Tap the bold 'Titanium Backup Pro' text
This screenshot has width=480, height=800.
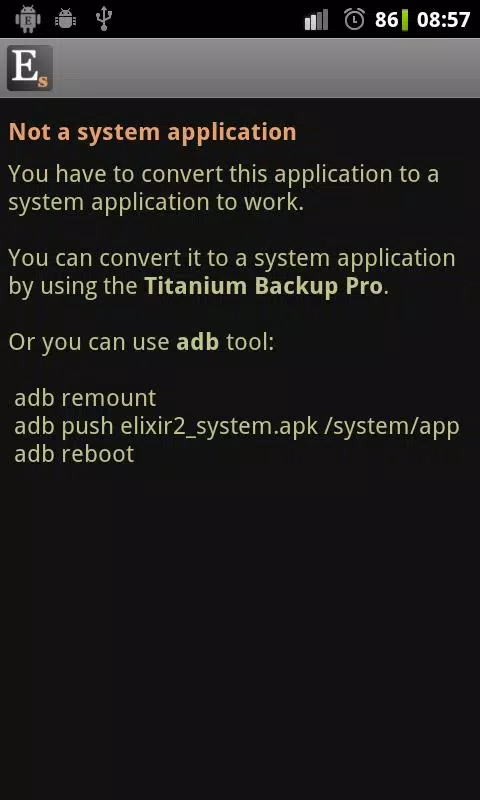tap(264, 286)
